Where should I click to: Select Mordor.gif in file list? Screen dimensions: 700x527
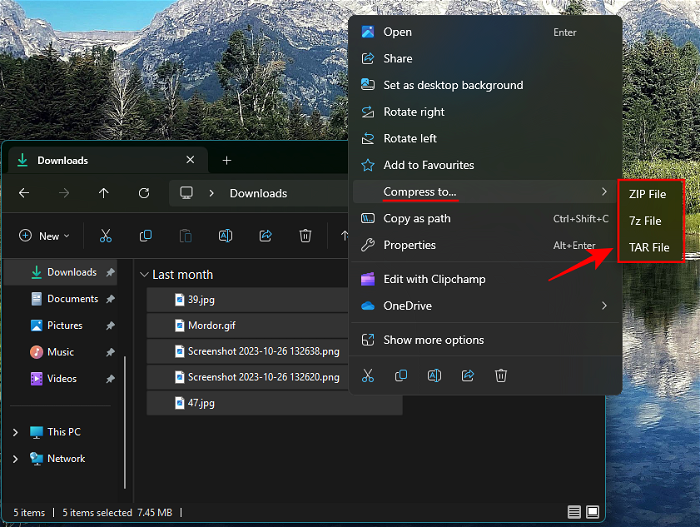(x=211, y=325)
